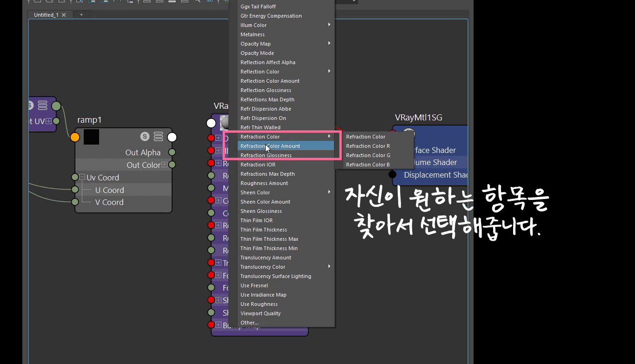Click the U Coord input port
Image resolution: width=635 pixels, height=364 pixels.
pos(75,190)
